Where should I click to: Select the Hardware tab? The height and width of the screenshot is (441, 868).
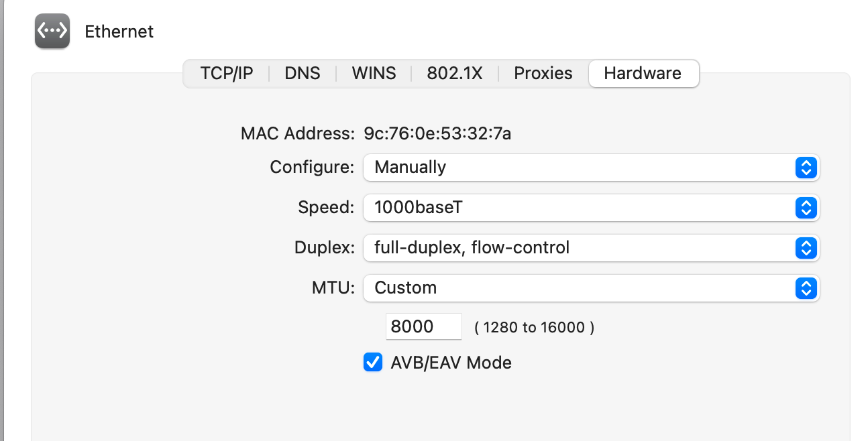[x=643, y=74]
